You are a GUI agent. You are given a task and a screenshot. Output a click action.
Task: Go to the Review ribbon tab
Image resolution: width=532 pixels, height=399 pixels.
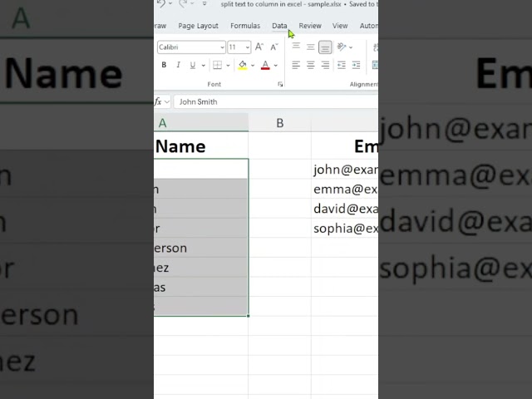[x=310, y=26]
